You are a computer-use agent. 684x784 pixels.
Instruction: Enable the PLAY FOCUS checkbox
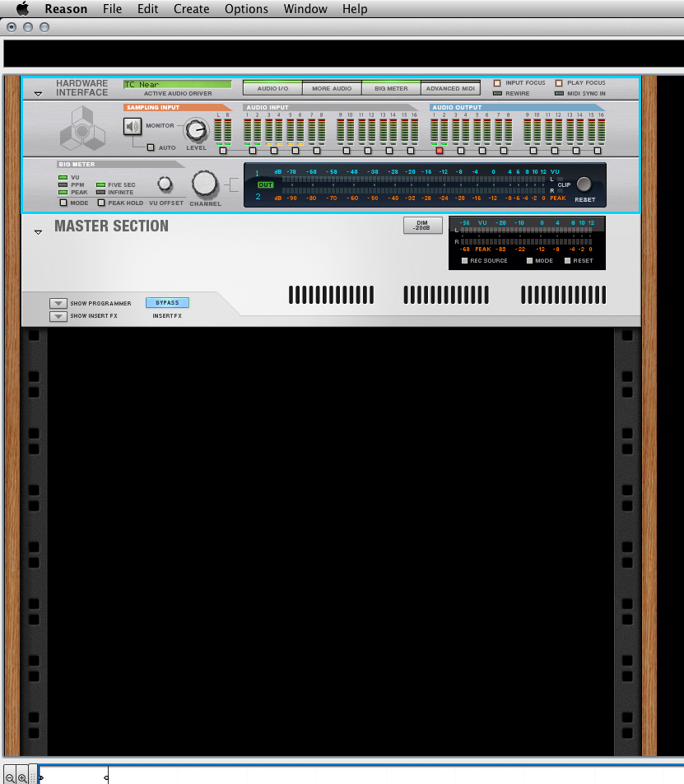(559, 83)
